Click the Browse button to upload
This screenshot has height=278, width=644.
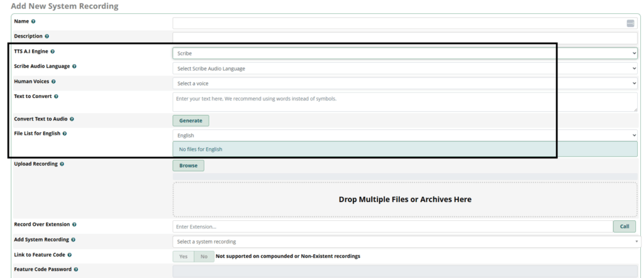pyautogui.click(x=188, y=165)
